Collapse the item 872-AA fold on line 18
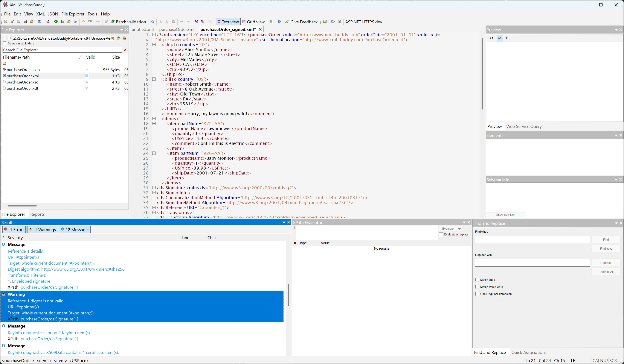Viewport: 624px width, 364px height. click(x=154, y=123)
